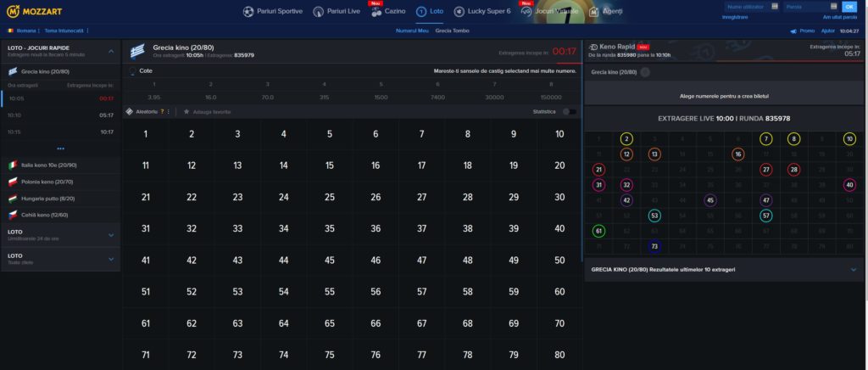Image resolution: width=868 pixels, height=370 pixels.
Task: Select number 44 on the kino grid
Action: 283,261
